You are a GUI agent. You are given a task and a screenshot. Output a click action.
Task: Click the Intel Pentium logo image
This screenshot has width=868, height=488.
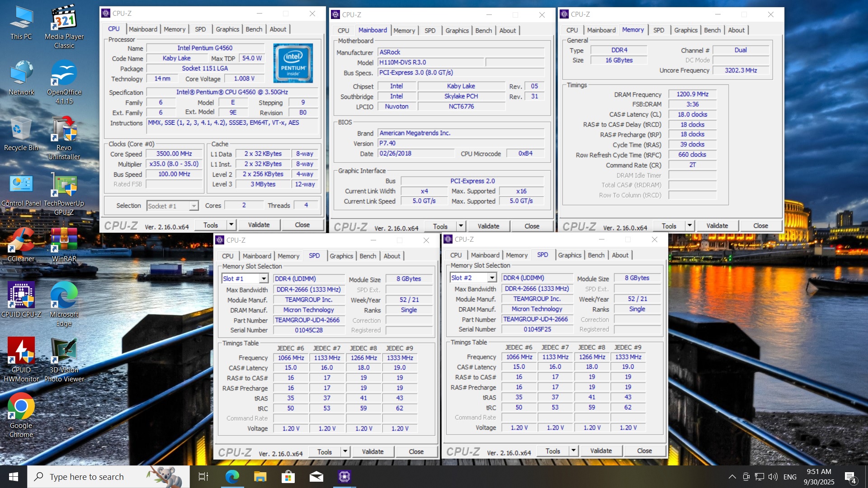[x=293, y=63]
